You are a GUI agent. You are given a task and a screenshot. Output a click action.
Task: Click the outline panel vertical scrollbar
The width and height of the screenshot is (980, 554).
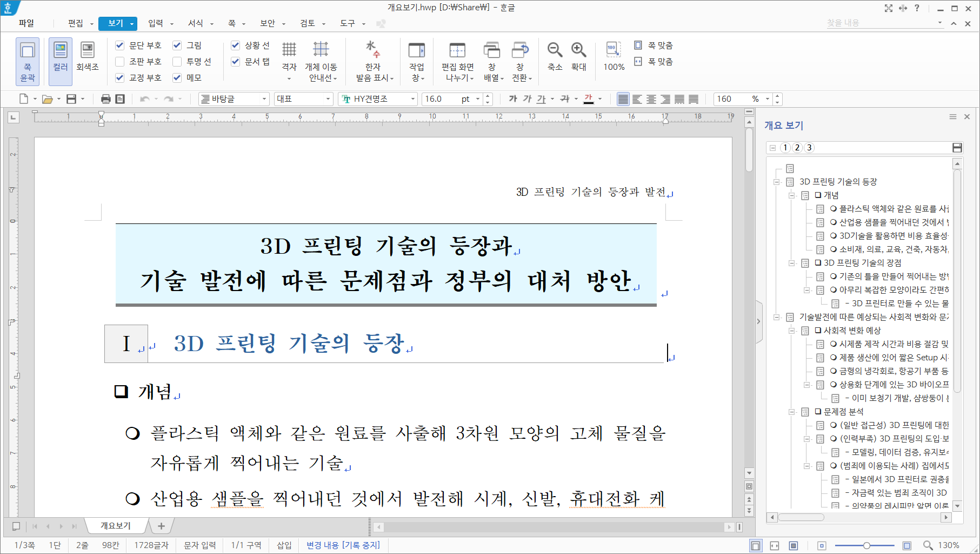coord(957,281)
